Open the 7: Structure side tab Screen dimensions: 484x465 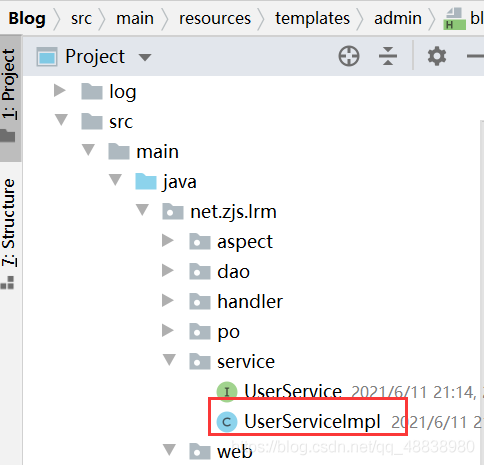[10, 232]
